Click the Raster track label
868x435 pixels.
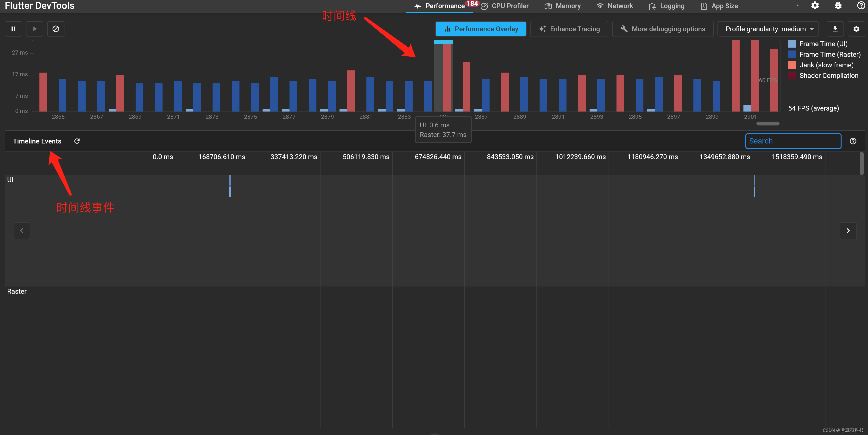(17, 291)
